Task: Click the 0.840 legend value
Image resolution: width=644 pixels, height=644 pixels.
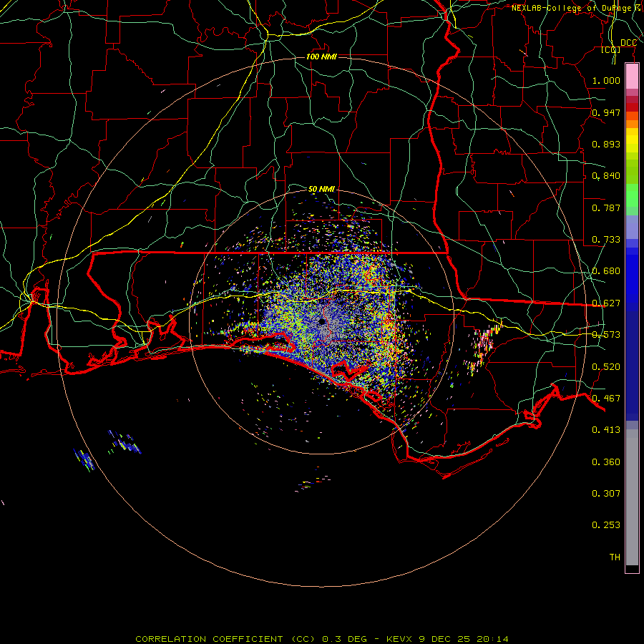Action: (x=606, y=176)
